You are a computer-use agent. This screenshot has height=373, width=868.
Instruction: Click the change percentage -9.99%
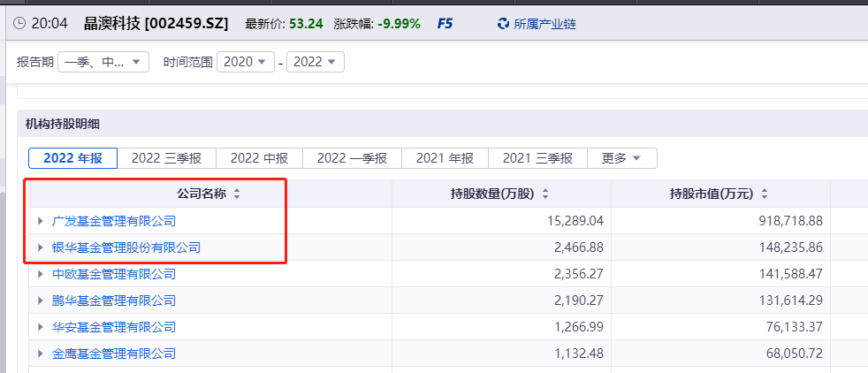(400, 24)
